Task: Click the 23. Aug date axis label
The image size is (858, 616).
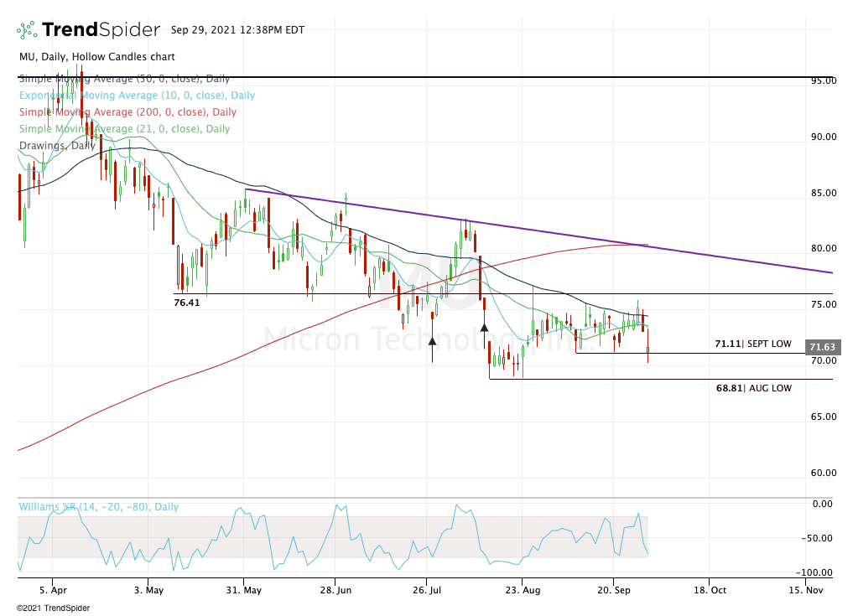Action: pyautogui.click(x=523, y=590)
